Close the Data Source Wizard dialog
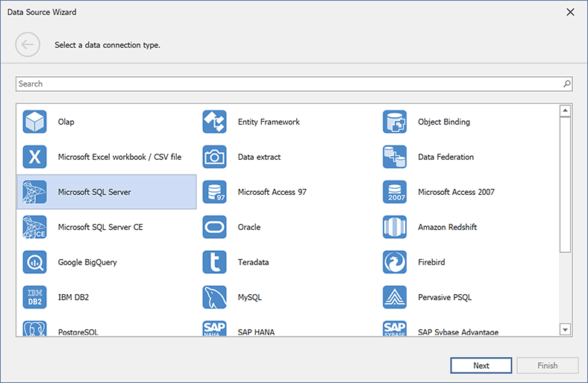This screenshot has height=383, width=588. pos(570,12)
